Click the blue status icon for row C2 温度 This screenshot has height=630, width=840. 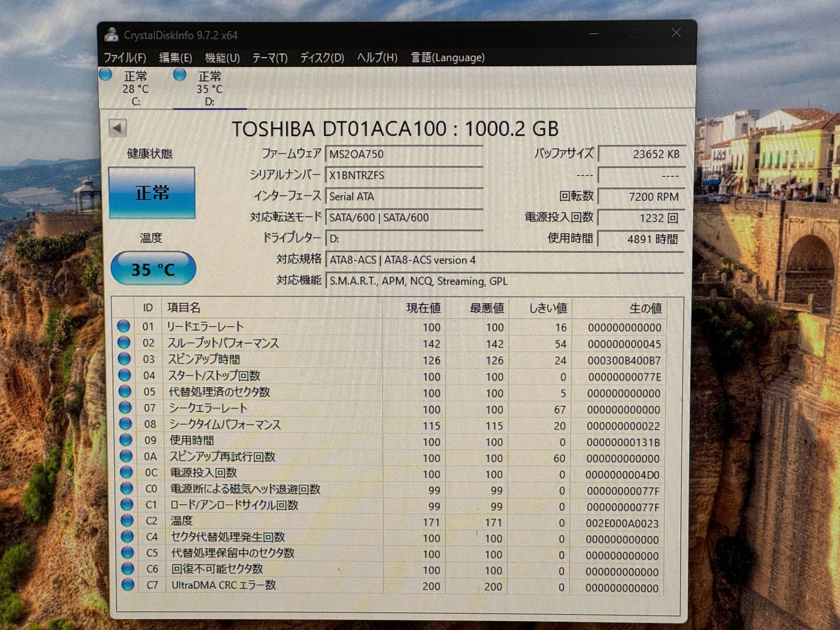(127, 521)
